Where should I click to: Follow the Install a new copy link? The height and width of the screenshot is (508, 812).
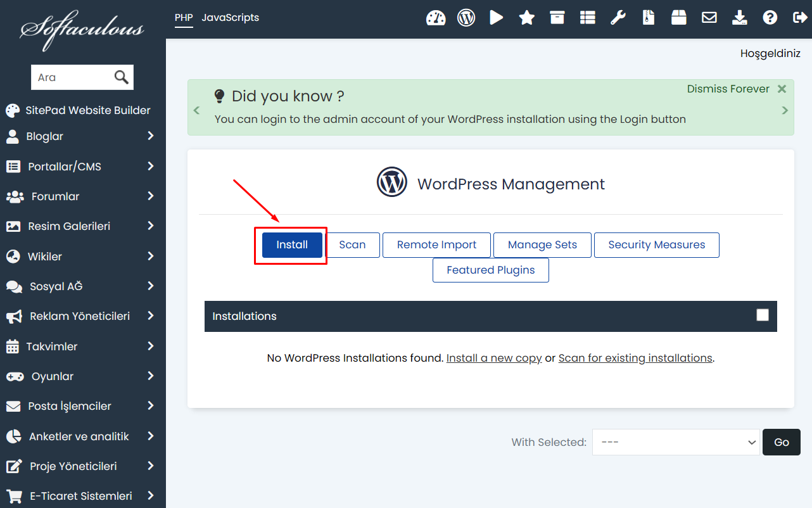point(494,358)
